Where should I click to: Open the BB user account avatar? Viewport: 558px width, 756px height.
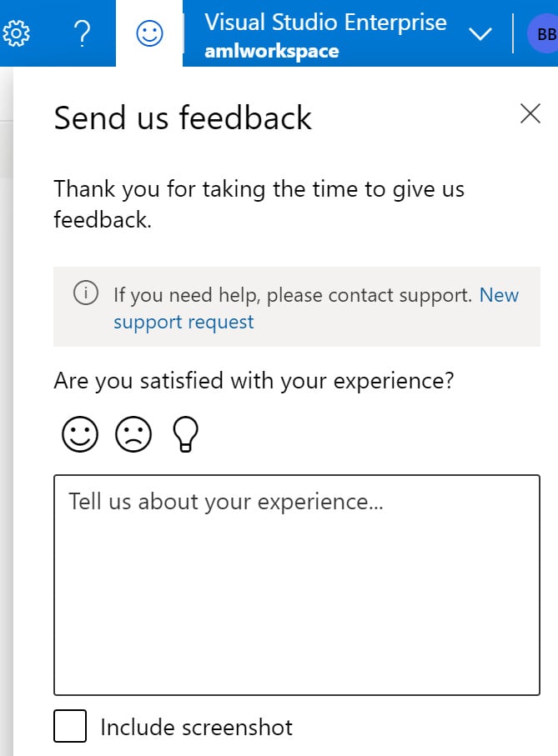coord(545,33)
